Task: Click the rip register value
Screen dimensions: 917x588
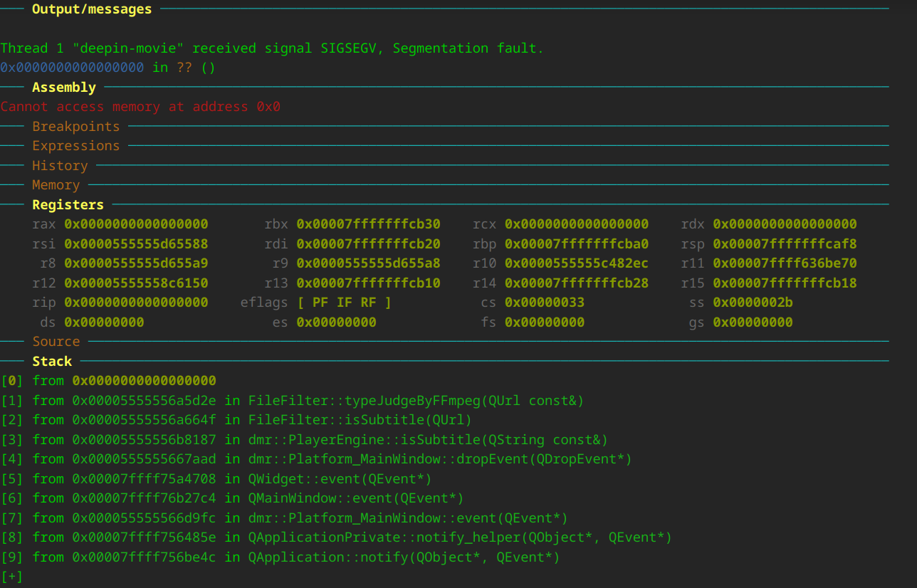Action: tap(136, 303)
